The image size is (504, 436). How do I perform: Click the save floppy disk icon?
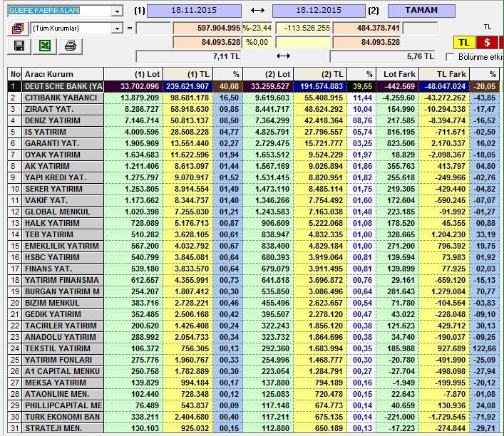point(19,46)
